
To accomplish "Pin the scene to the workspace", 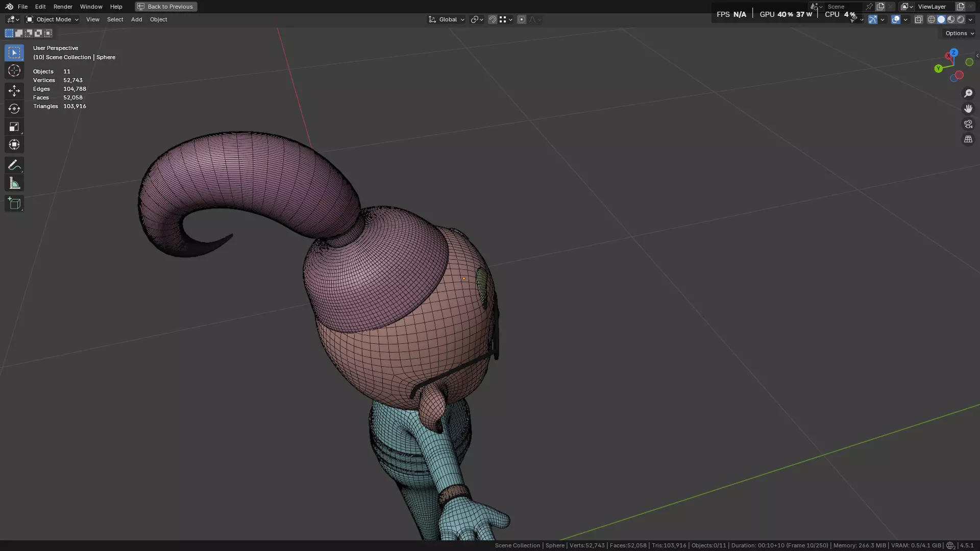I will (x=869, y=7).
